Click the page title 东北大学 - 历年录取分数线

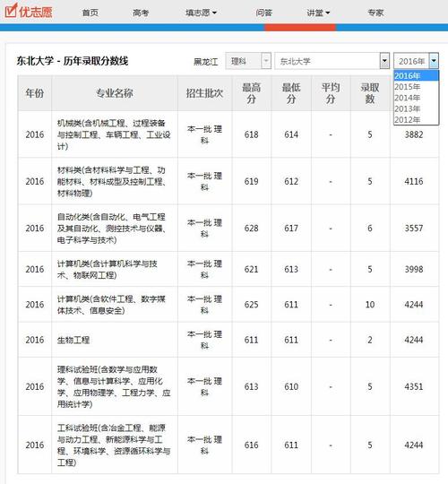point(73,61)
